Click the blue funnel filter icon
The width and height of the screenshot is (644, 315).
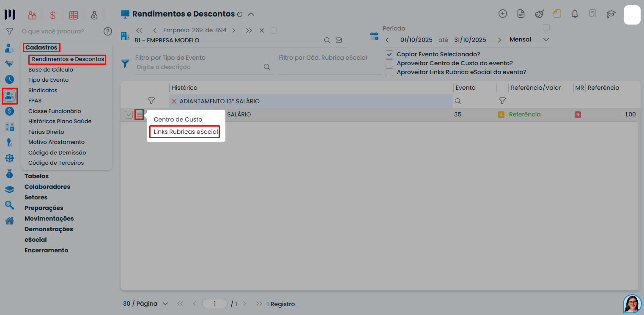(x=125, y=64)
